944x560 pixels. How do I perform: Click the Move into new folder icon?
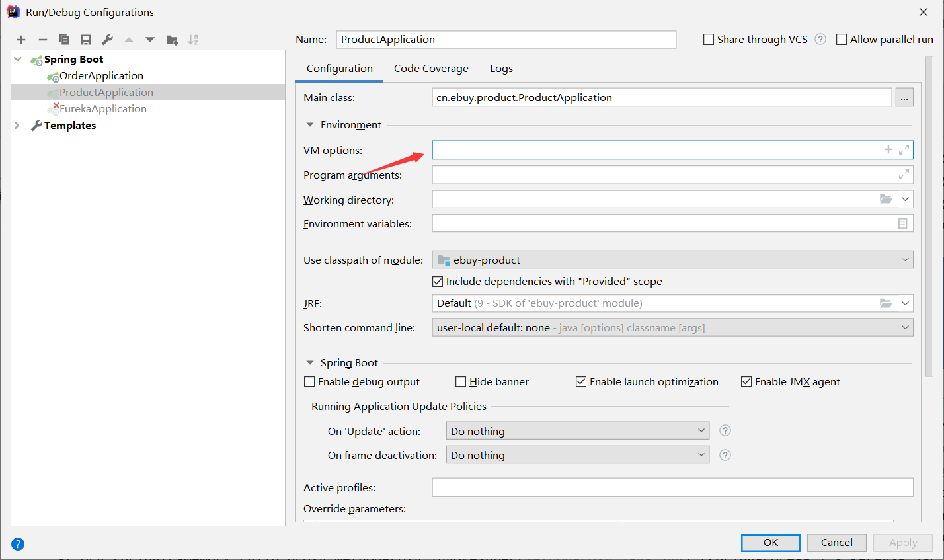pos(173,40)
